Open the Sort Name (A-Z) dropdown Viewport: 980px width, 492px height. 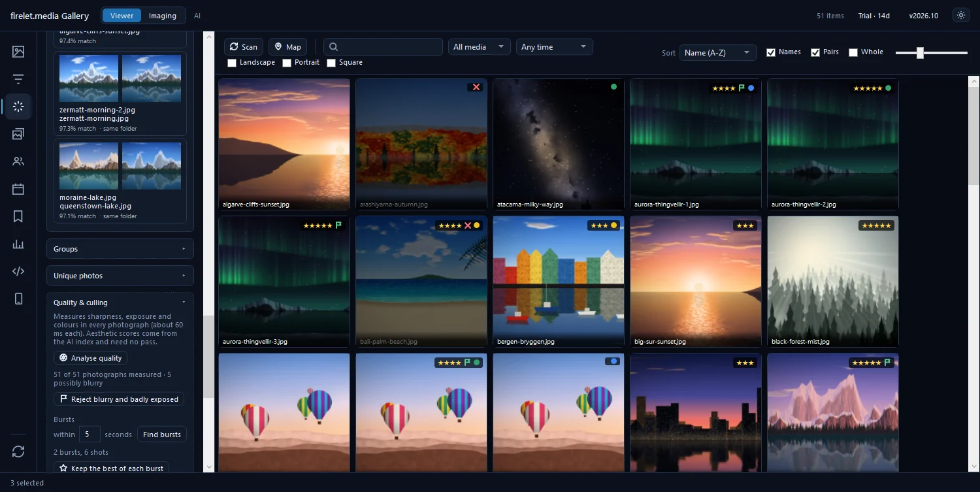(x=718, y=52)
